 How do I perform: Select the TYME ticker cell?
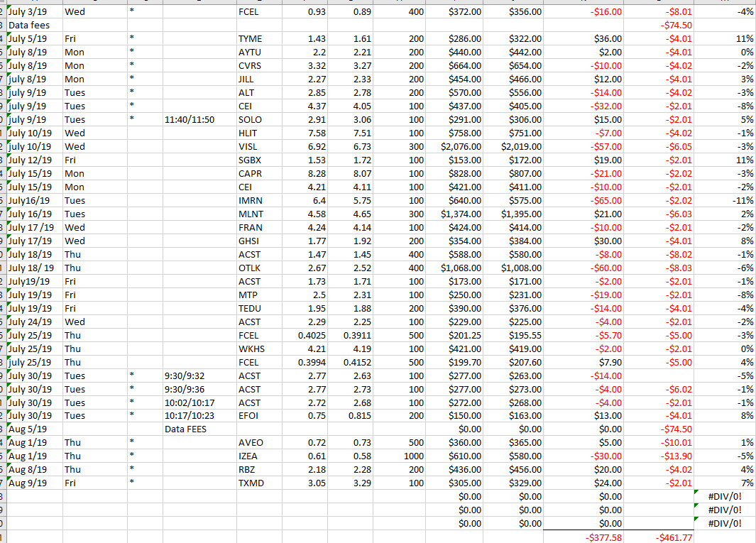[259, 38]
